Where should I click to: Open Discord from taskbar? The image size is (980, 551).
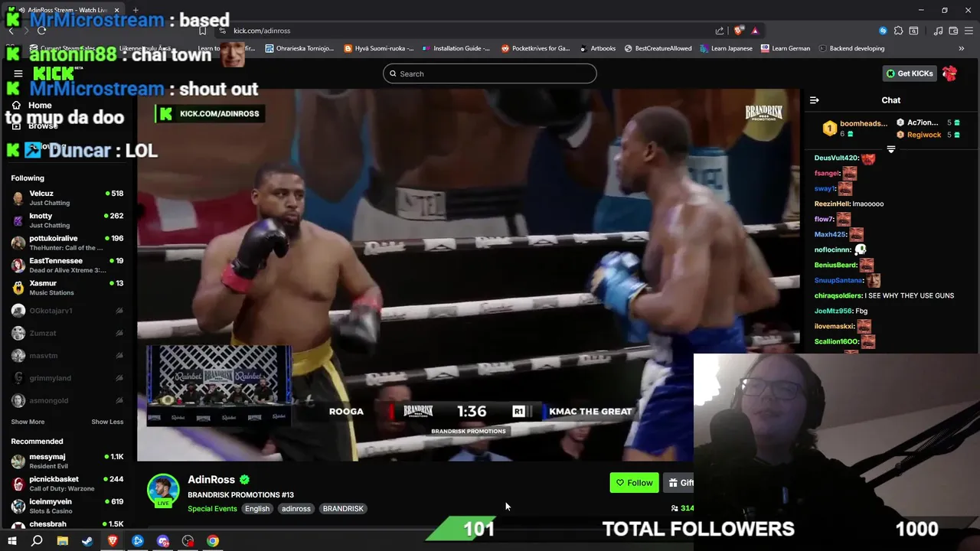pos(163,541)
